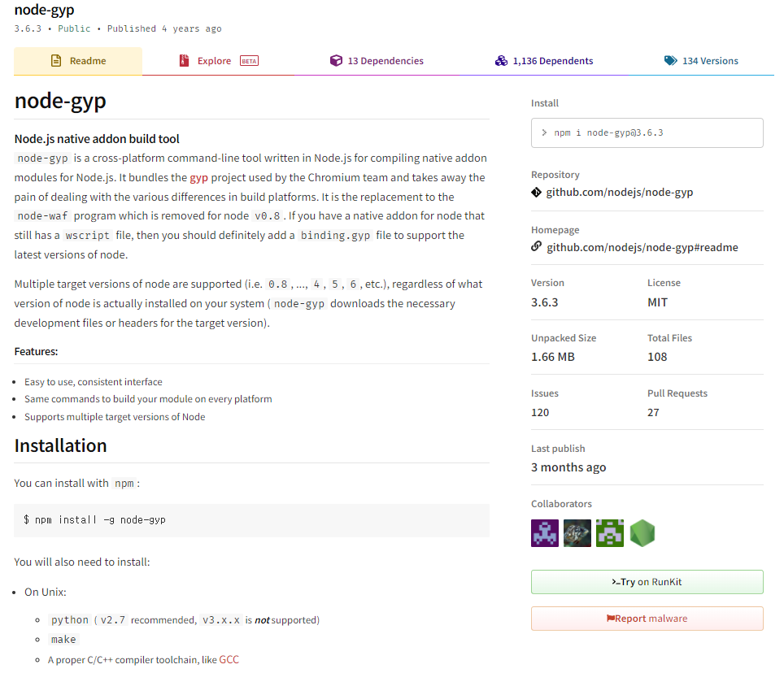This screenshot has height=673, width=784.
Task: Click the Unpacked Size value 1.66 MB
Action: click(552, 358)
